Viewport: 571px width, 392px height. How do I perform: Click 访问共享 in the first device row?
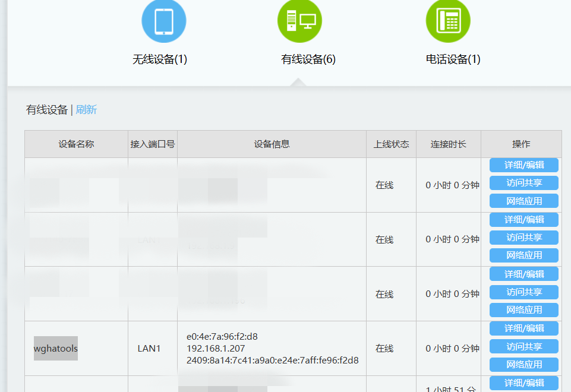[524, 183]
